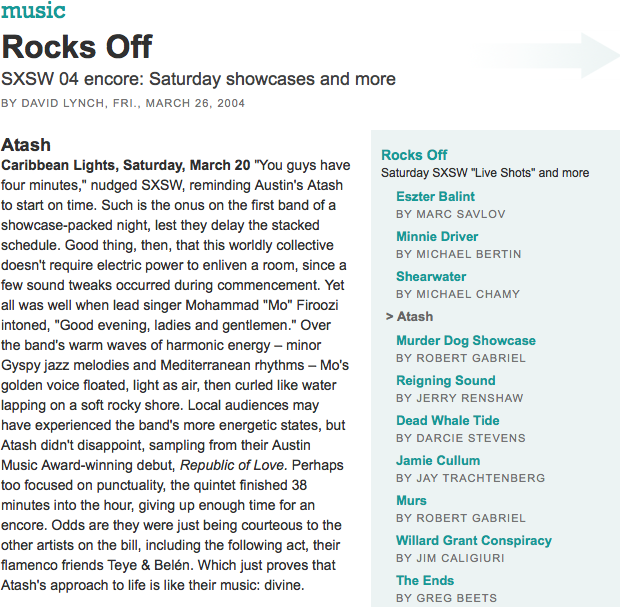
Task: Open The Ends review
Action: [x=424, y=581]
